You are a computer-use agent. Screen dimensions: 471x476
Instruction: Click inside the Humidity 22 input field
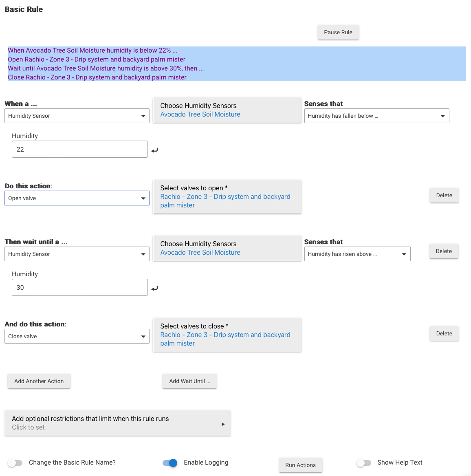tap(79, 149)
